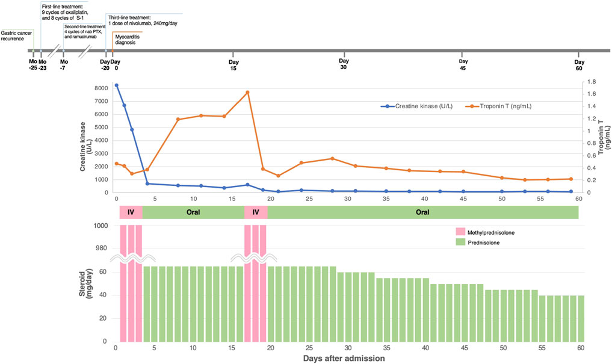Select the "Day 60" timeline label

[580, 65]
